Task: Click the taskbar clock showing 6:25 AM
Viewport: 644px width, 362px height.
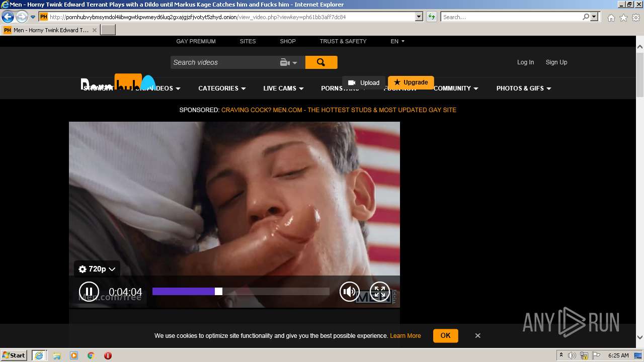Action: 618,355
